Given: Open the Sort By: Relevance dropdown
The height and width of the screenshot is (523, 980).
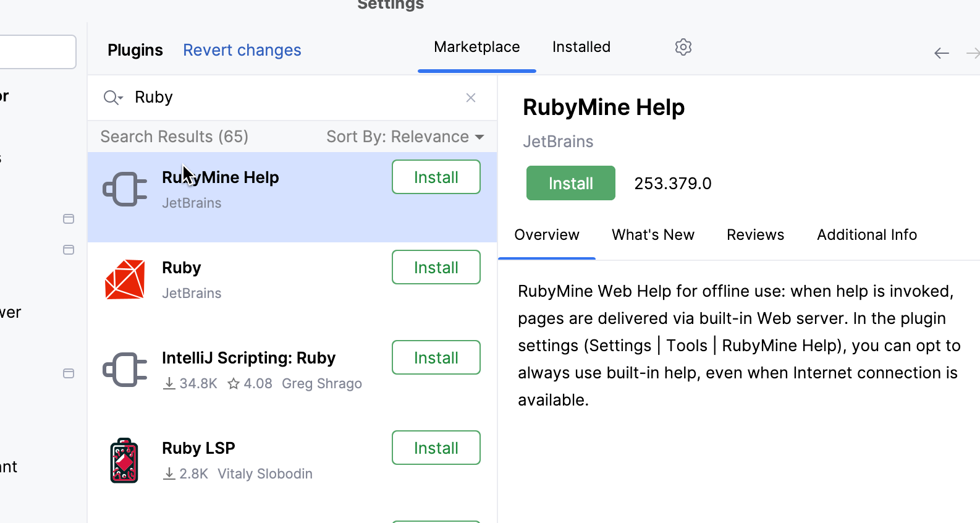Looking at the screenshot, I should [405, 137].
